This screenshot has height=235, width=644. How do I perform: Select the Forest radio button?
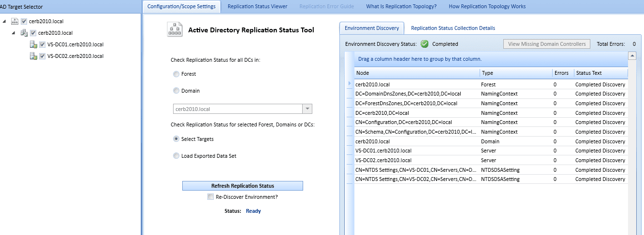(176, 74)
